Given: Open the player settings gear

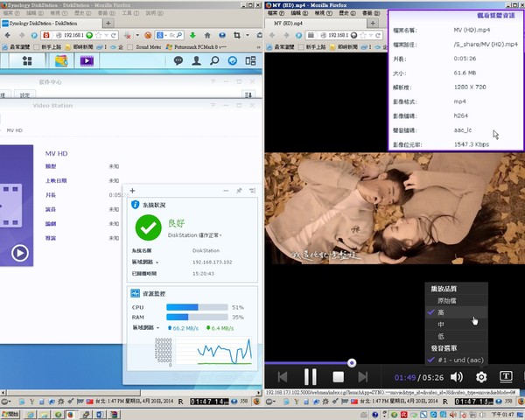Looking at the screenshot, I should pyautogui.click(x=481, y=377).
